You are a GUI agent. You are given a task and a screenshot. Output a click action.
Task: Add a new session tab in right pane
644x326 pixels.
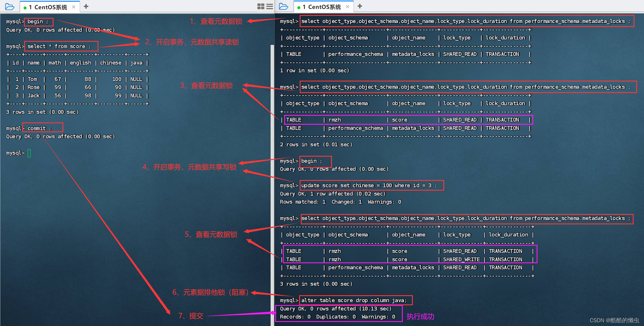[x=360, y=6]
